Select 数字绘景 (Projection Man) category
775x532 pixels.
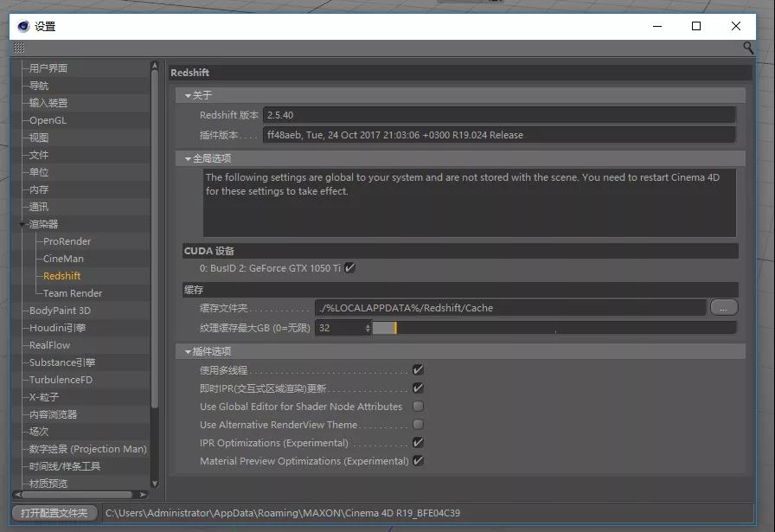point(88,449)
